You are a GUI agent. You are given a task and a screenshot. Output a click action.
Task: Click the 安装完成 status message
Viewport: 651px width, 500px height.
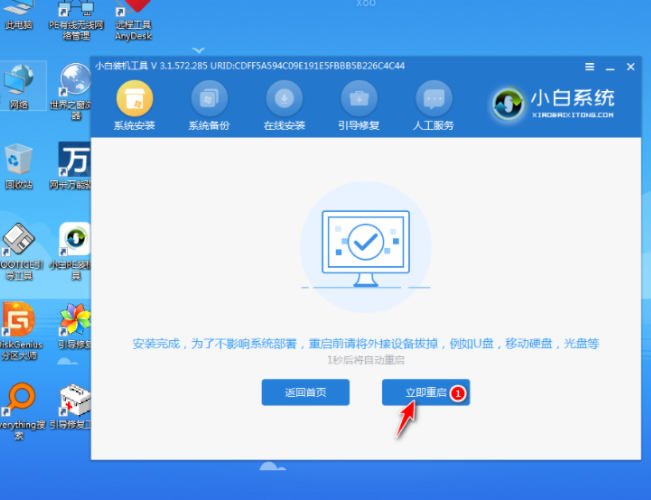(x=366, y=343)
